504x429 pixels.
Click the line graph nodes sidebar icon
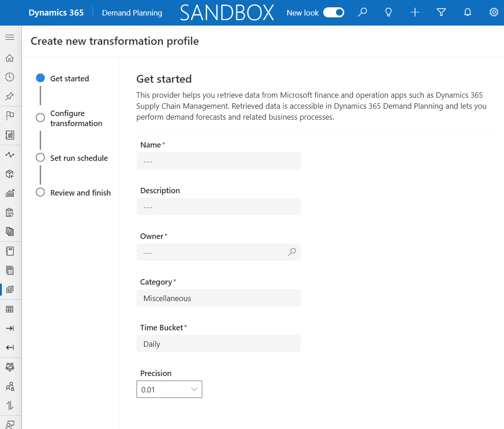[x=10, y=155]
